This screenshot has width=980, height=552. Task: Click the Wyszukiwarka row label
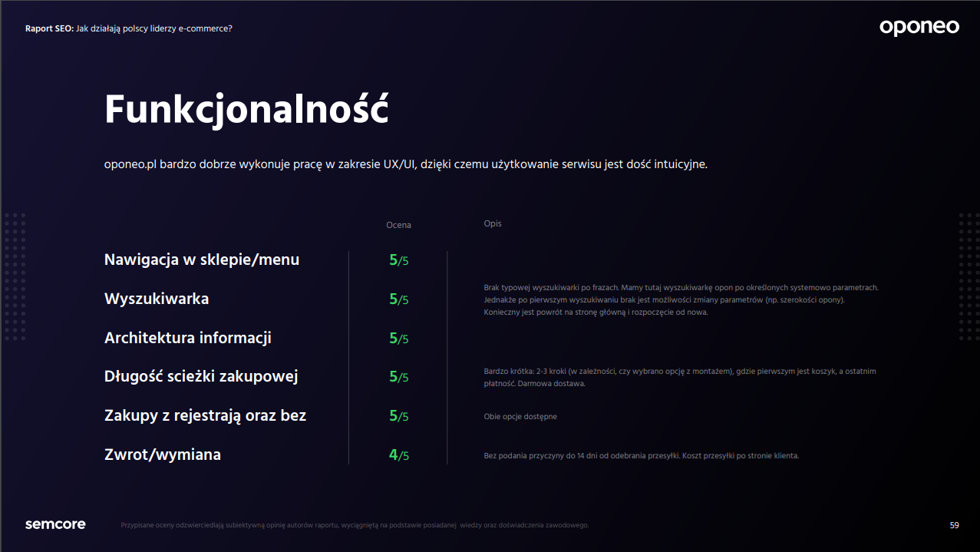click(x=157, y=299)
